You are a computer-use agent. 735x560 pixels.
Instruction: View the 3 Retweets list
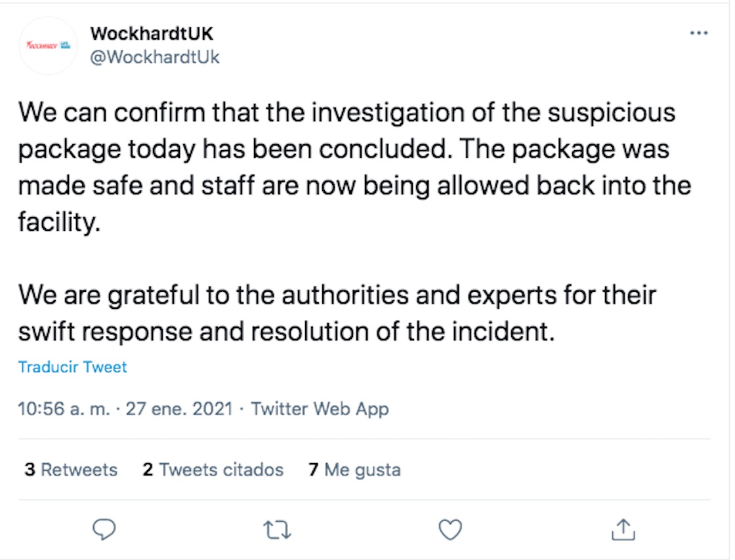click(71, 470)
